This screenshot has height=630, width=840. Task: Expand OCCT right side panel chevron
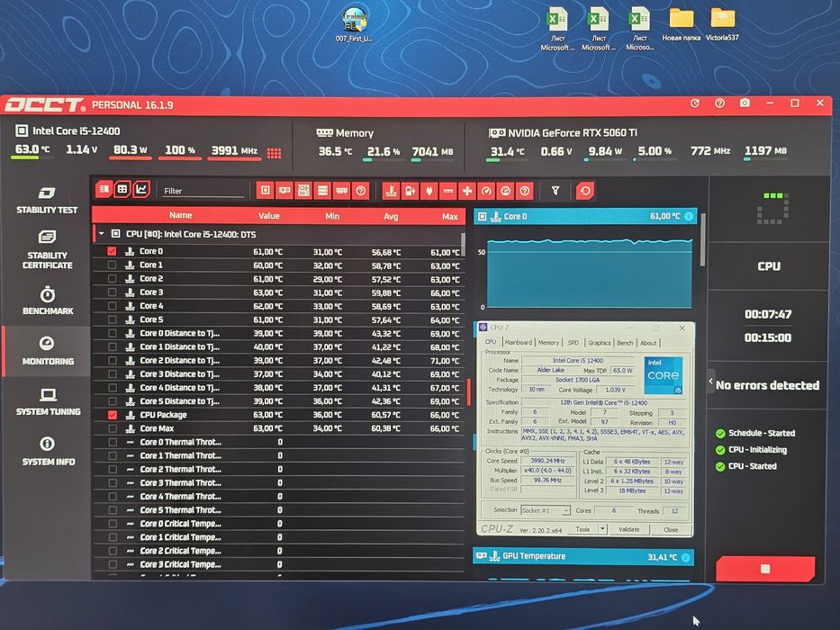coord(711,382)
